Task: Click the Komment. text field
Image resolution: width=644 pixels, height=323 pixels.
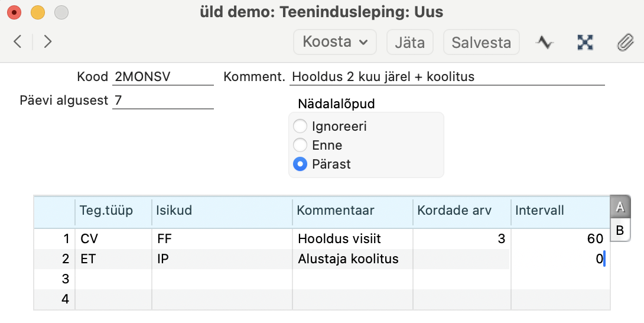Action: click(x=447, y=76)
